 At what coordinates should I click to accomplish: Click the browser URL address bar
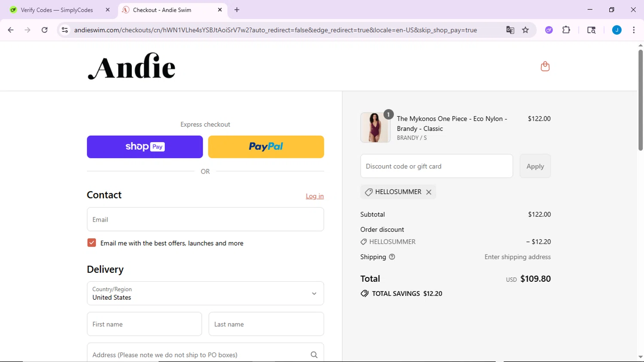[275, 30]
